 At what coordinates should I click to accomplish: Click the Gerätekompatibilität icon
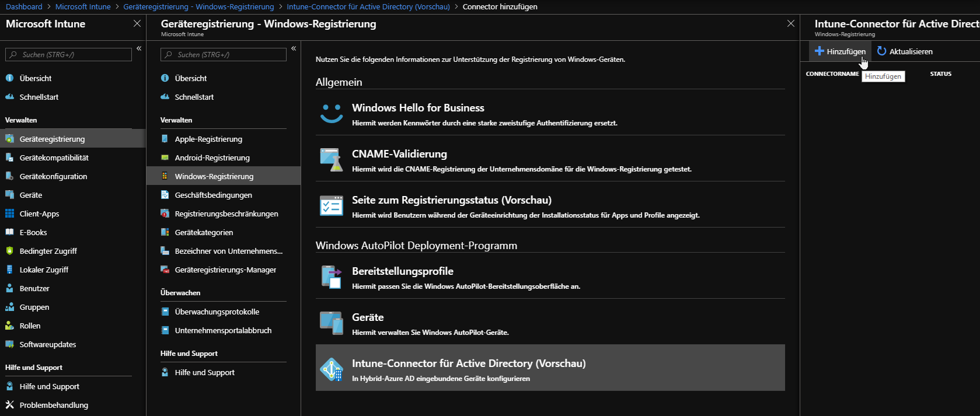click(9, 157)
